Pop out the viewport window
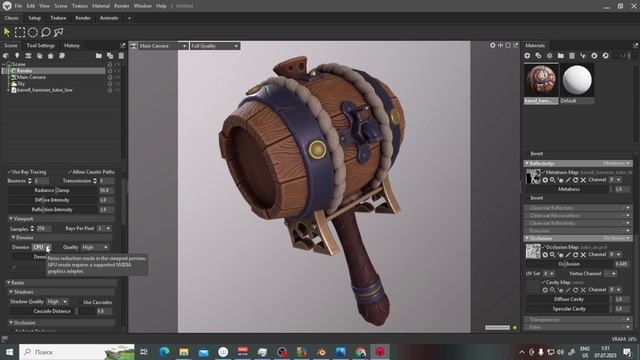640x360 pixels. coord(516,45)
